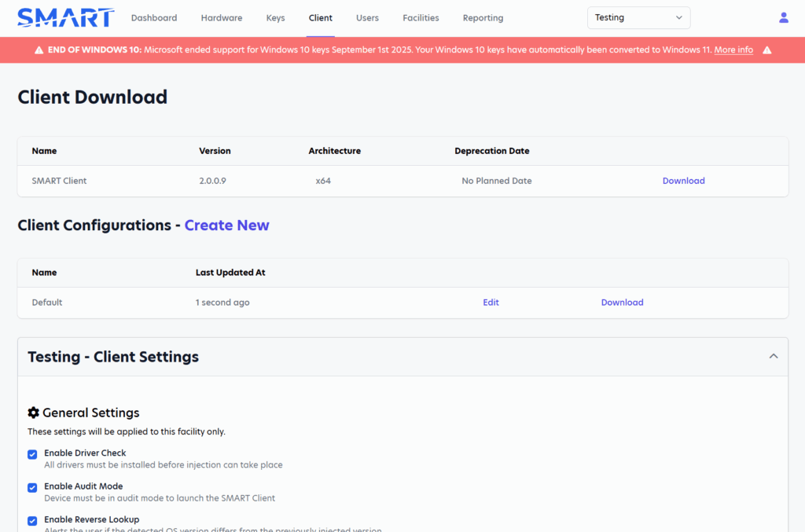Screen dimensions: 805x532
Task: Click the Enable Driver Check label
Action: click(85, 453)
